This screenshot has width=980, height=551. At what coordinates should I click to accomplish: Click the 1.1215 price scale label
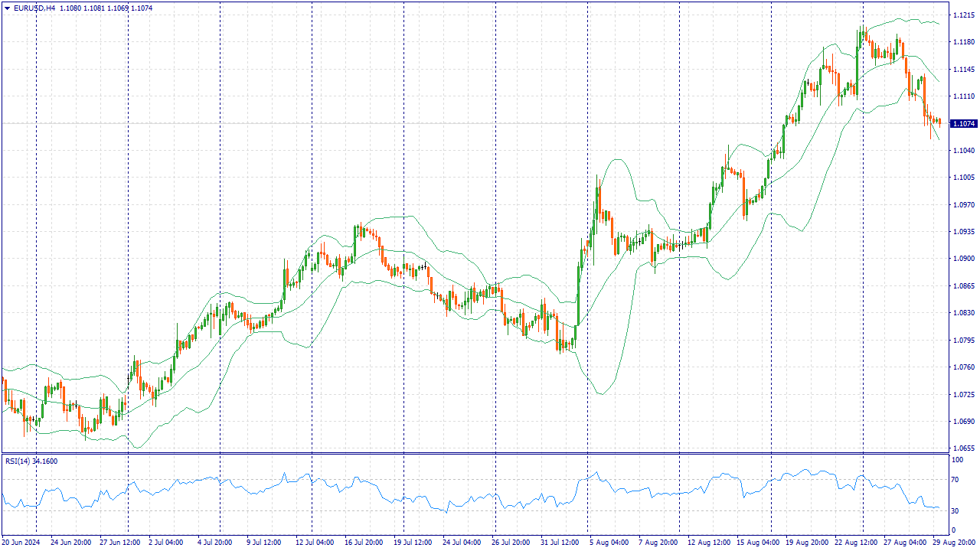[x=963, y=15]
